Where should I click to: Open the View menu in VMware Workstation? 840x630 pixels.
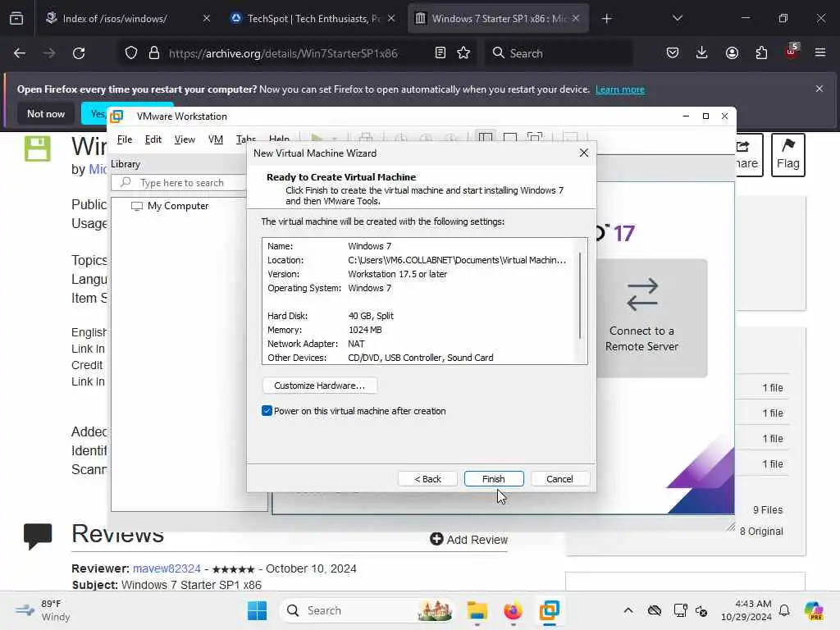pyautogui.click(x=185, y=139)
